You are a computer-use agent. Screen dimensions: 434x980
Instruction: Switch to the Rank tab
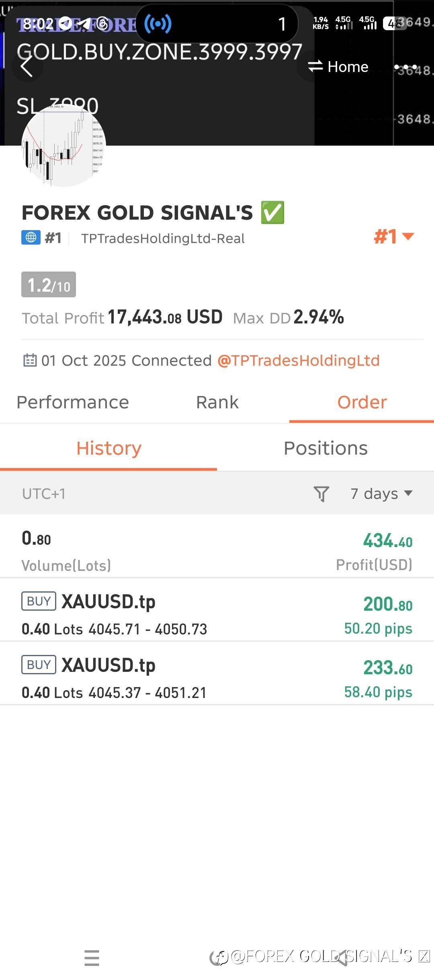[x=217, y=402]
